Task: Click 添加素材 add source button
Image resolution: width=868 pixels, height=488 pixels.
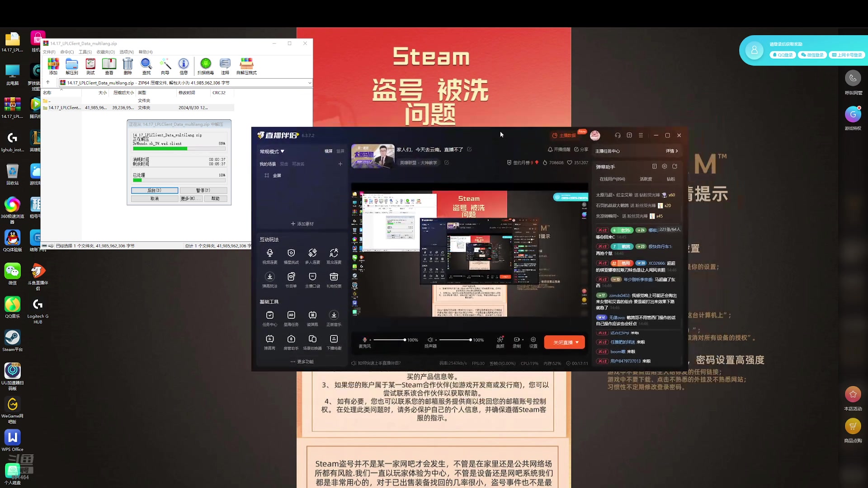Action: 302,224
